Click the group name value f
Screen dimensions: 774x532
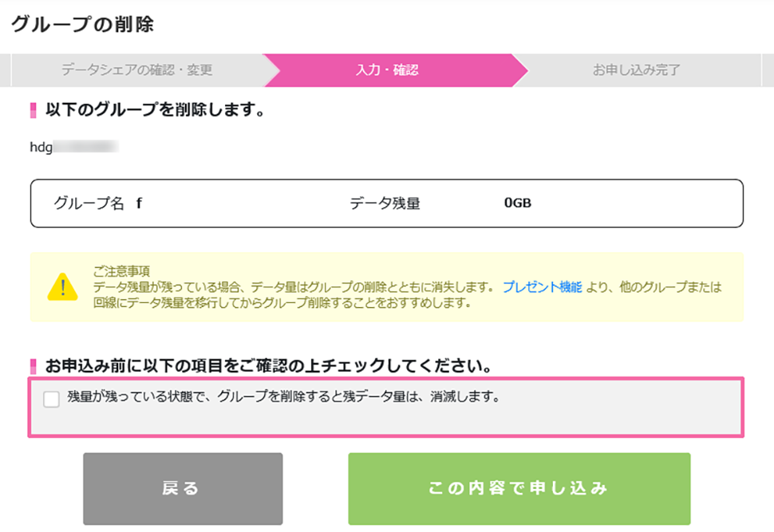pos(139,203)
